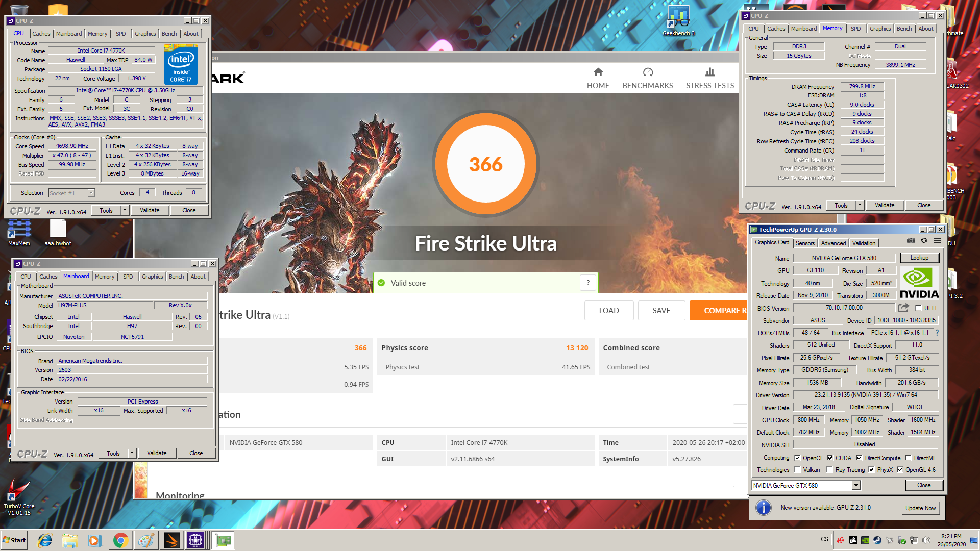Image resolution: width=980 pixels, height=551 pixels.
Task: Click GPU-Z refresh icon
Action: pos(924,241)
